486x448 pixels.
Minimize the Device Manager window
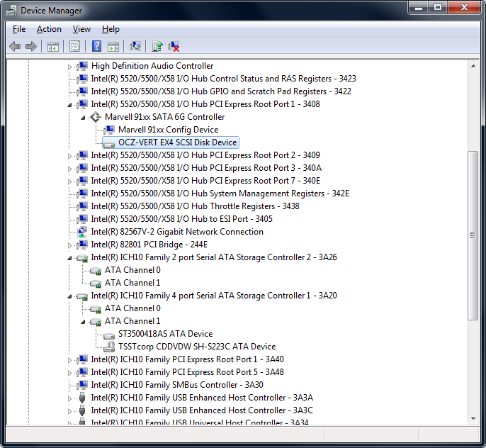(419, 8)
